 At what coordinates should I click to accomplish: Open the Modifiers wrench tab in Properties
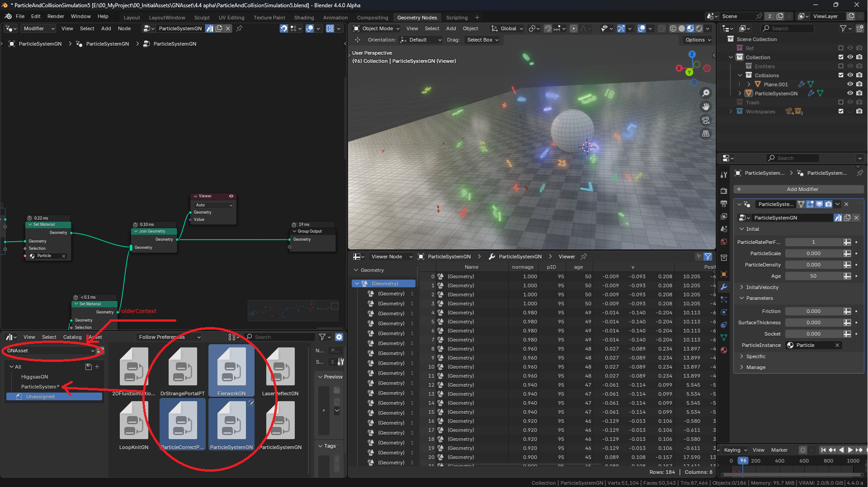(724, 287)
